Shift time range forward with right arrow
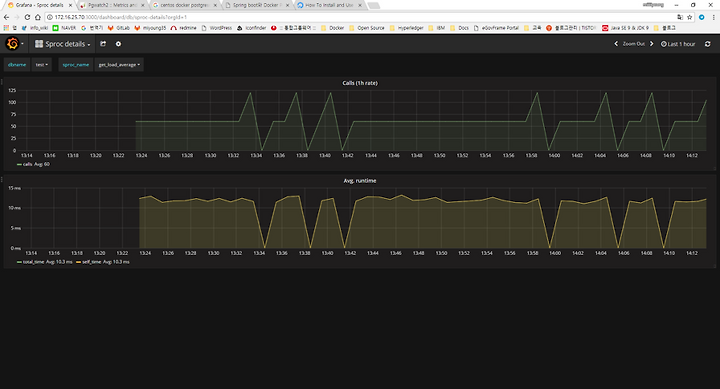The width and height of the screenshot is (720, 389). coord(651,44)
